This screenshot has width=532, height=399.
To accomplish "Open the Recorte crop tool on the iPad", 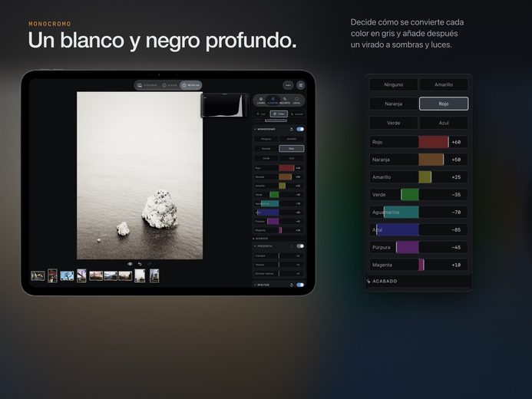I will tap(285, 101).
